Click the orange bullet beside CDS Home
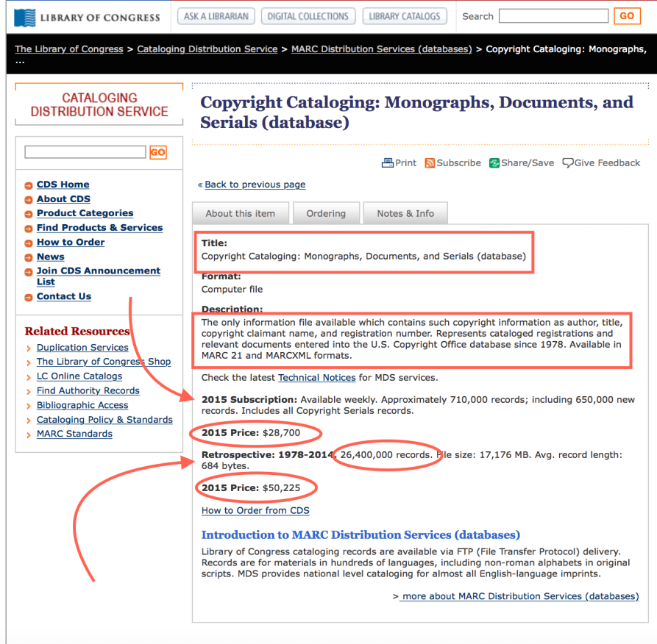This screenshot has height=644, width=657. click(x=29, y=185)
